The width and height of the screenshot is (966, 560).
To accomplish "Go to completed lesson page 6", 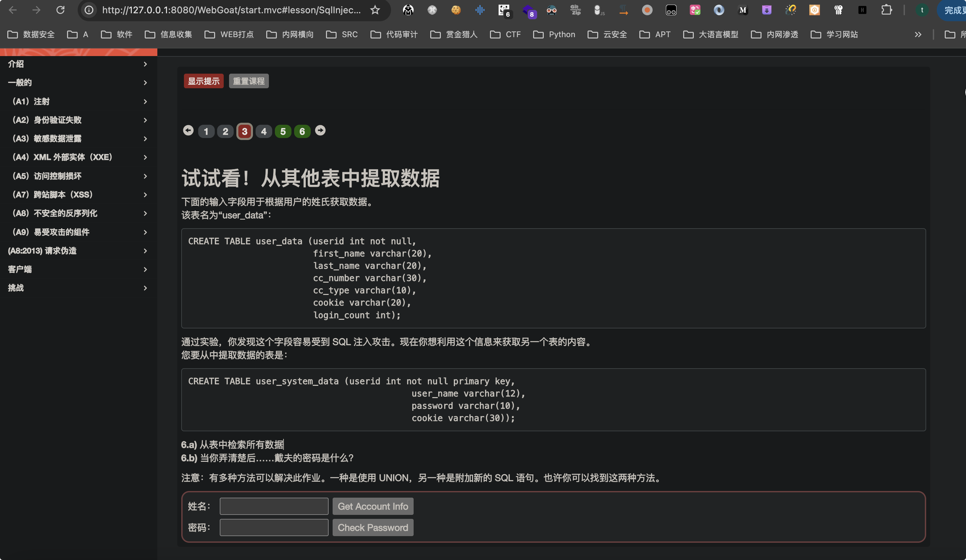I will (302, 131).
